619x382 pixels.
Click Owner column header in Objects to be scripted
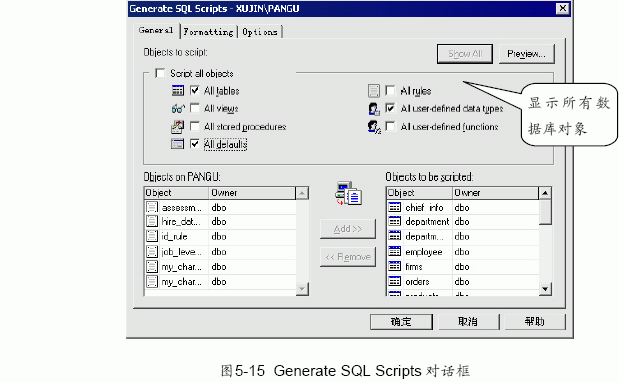click(495, 193)
